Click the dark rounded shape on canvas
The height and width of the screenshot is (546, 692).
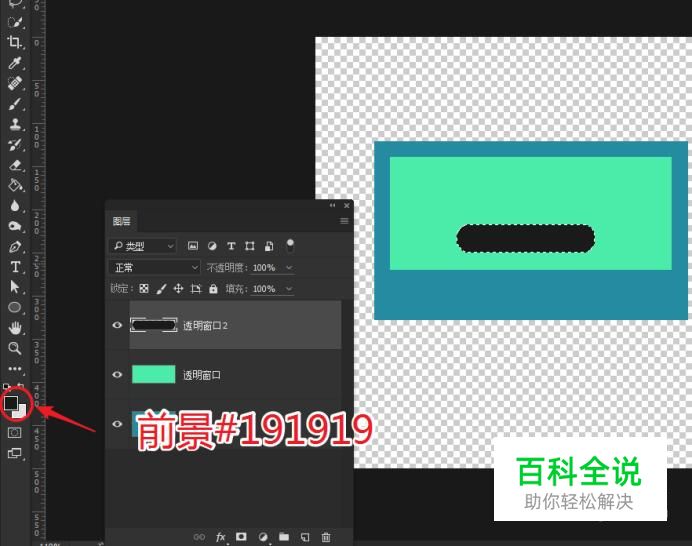(525, 238)
